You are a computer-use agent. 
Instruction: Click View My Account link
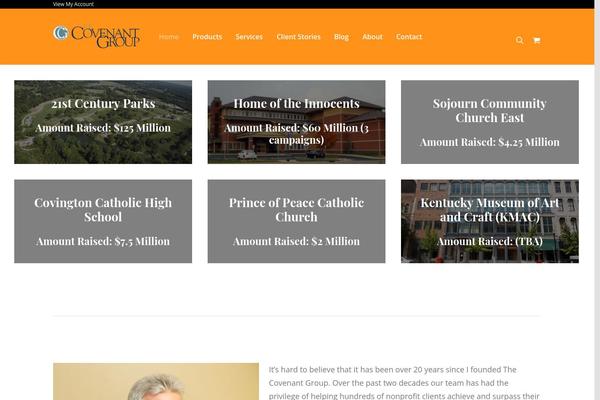(73, 4)
